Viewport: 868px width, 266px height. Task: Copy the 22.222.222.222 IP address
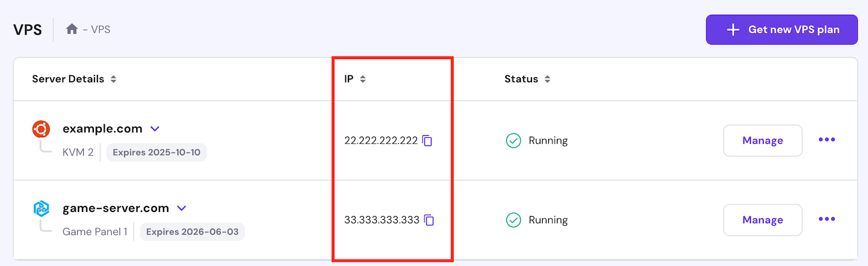click(x=427, y=141)
